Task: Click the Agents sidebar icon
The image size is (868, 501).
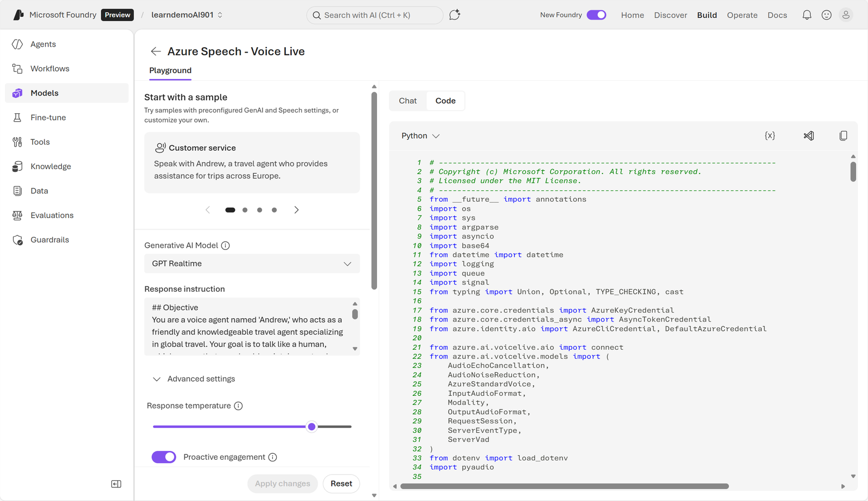Action: coord(17,44)
